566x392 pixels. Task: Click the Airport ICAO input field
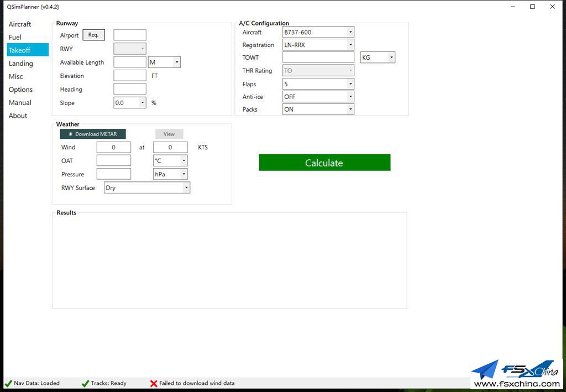[x=130, y=35]
